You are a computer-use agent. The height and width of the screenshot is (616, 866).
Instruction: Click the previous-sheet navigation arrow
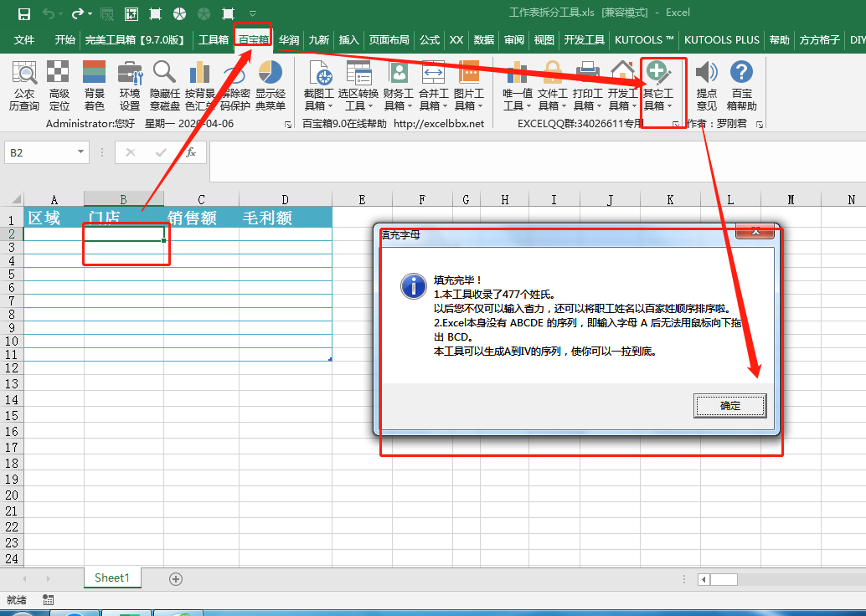coord(24,578)
